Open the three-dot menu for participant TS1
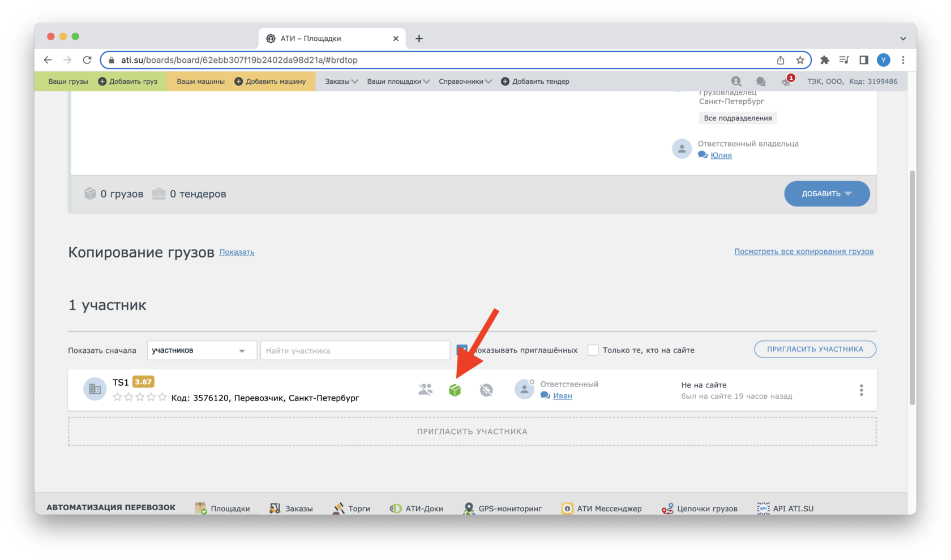 point(861,390)
